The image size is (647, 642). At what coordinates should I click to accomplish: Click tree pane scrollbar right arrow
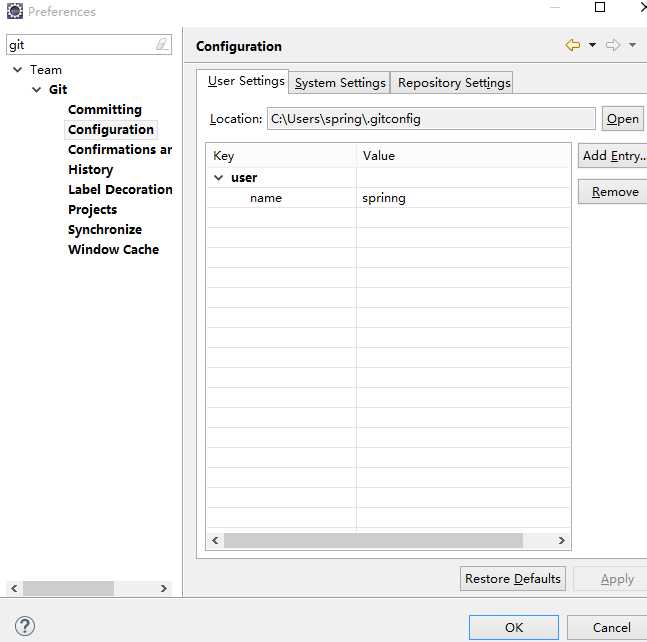point(164,588)
